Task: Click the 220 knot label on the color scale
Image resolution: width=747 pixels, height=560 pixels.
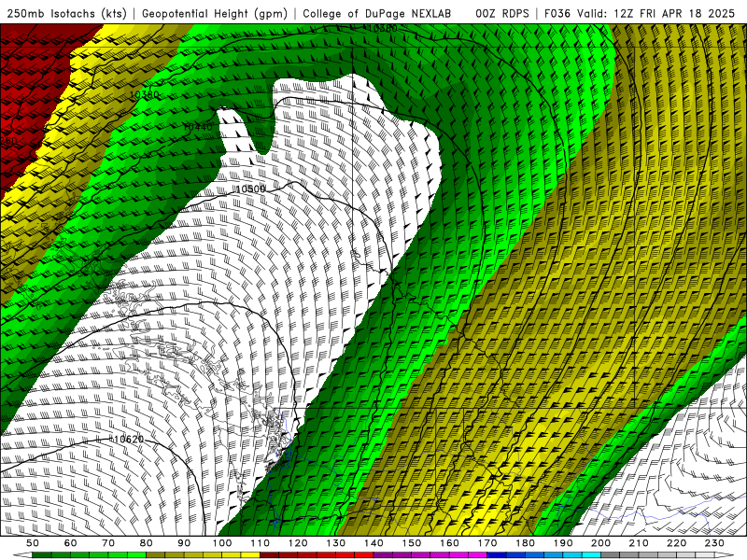Action: pos(676,543)
